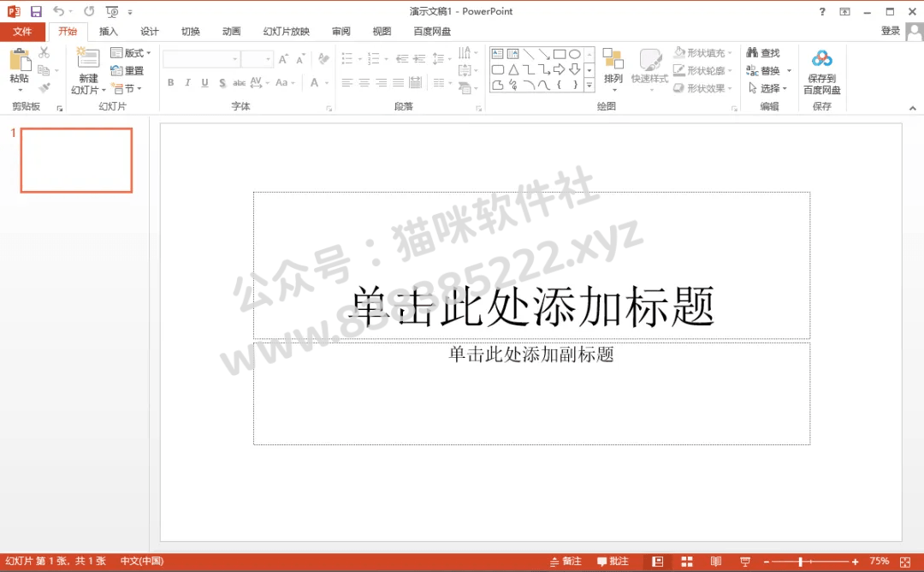Click the Sign in (登录) link
This screenshot has height=572, width=924.
tap(891, 31)
